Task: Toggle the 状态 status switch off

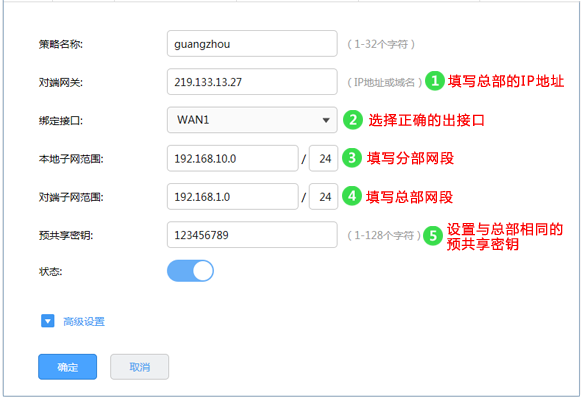Action: tap(190, 271)
